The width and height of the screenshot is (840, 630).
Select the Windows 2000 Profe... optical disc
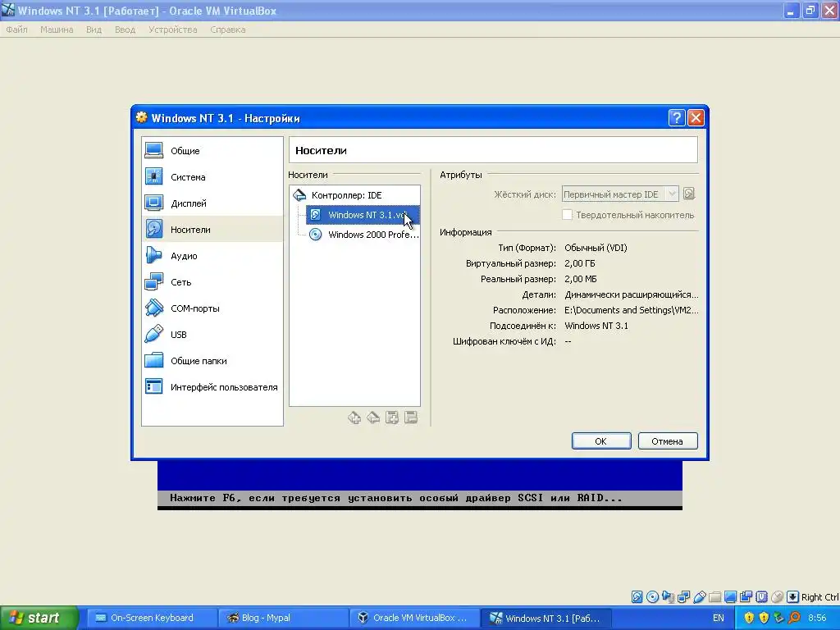pos(363,235)
